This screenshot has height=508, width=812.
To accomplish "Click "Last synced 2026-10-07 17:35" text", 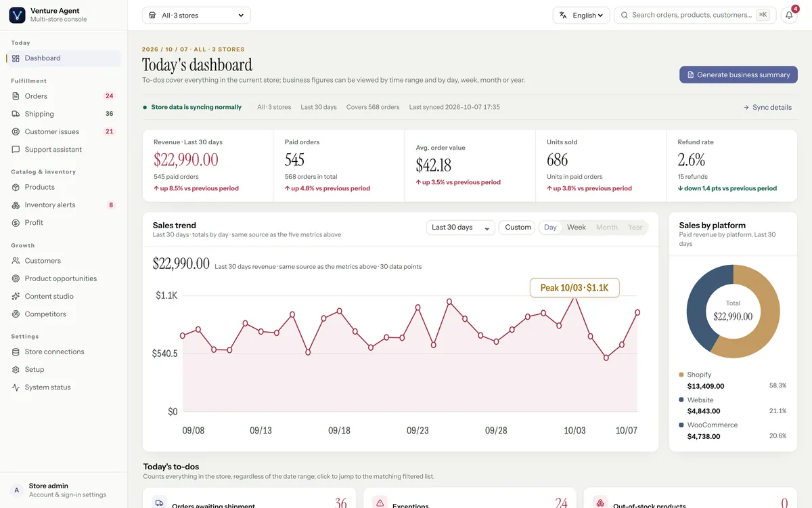I will 455,107.
